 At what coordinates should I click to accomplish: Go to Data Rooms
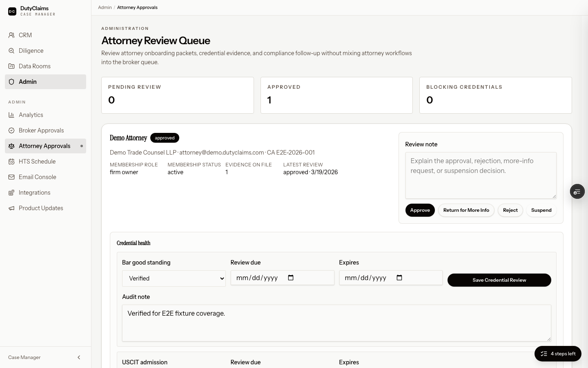pos(45,66)
